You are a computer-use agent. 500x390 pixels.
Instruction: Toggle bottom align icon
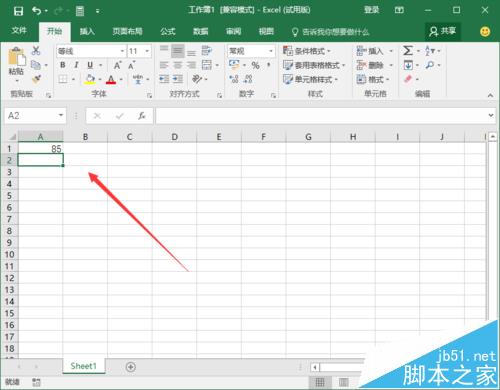click(x=191, y=52)
